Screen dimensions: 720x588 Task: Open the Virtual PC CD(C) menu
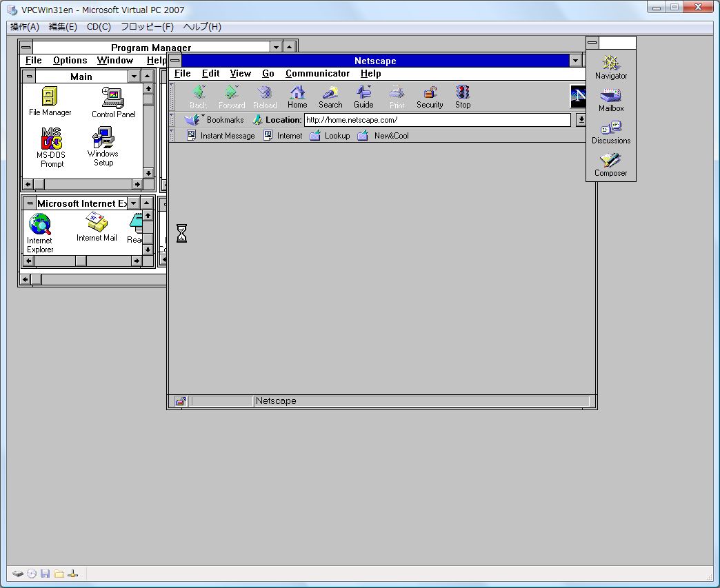(x=99, y=27)
